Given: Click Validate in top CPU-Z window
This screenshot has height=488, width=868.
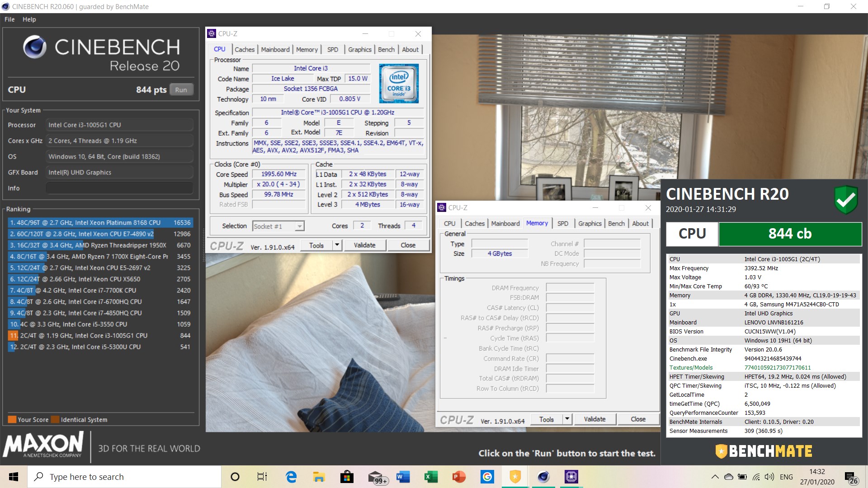Looking at the screenshot, I should pyautogui.click(x=365, y=245).
